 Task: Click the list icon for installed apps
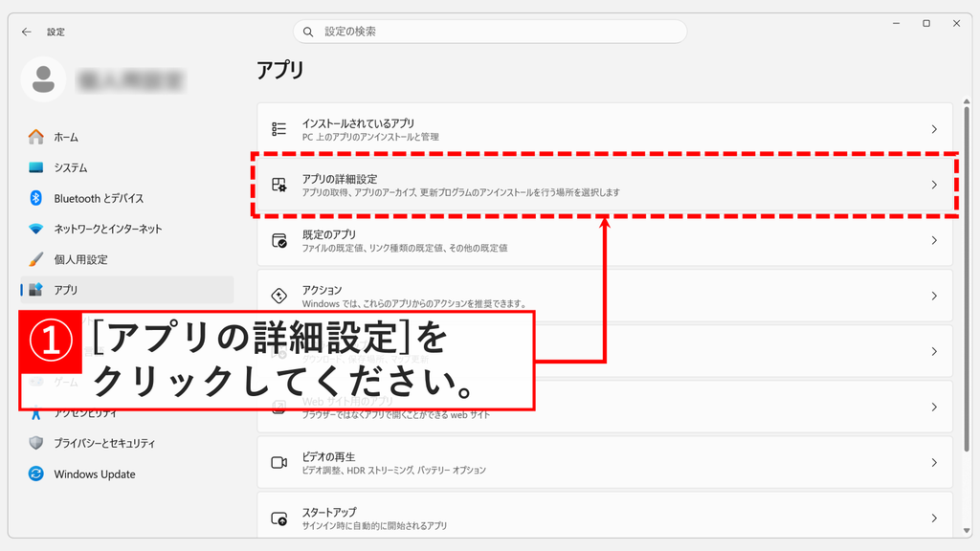(x=278, y=129)
